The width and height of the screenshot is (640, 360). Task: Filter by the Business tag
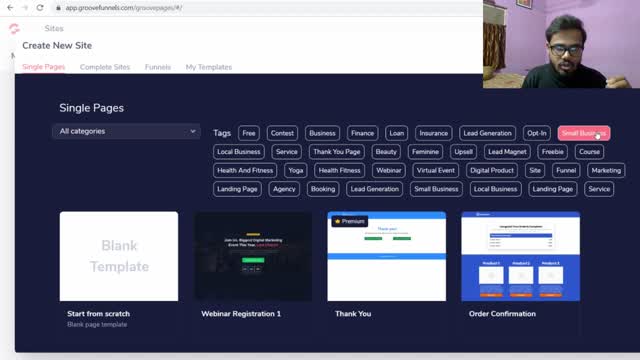coord(322,133)
